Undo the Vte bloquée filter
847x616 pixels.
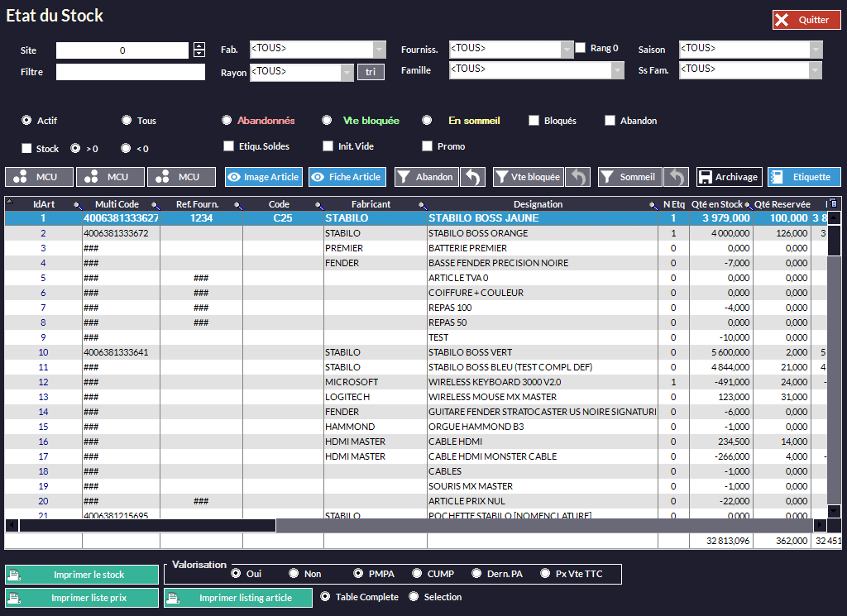click(x=581, y=177)
